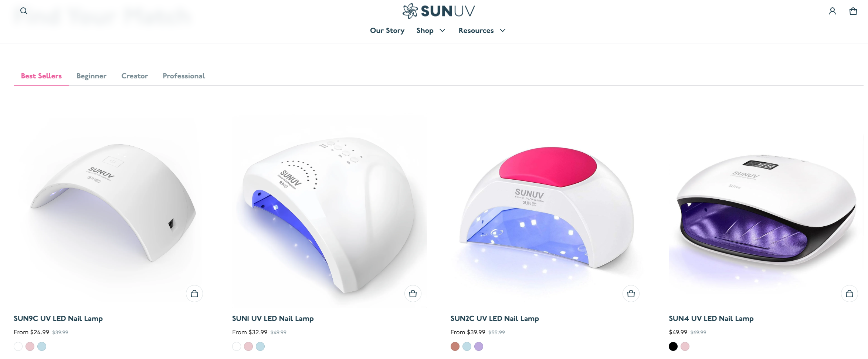Quick-add SUN2C lamp via bag icon
This screenshot has height=359, width=868.
[631, 294]
